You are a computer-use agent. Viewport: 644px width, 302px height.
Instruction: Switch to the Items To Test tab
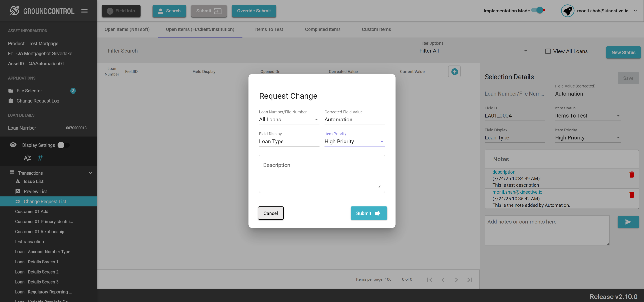pyautogui.click(x=269, y=29)
